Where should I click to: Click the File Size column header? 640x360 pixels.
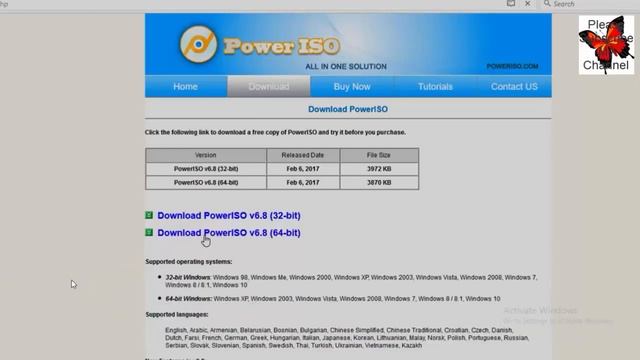(379, 155)
